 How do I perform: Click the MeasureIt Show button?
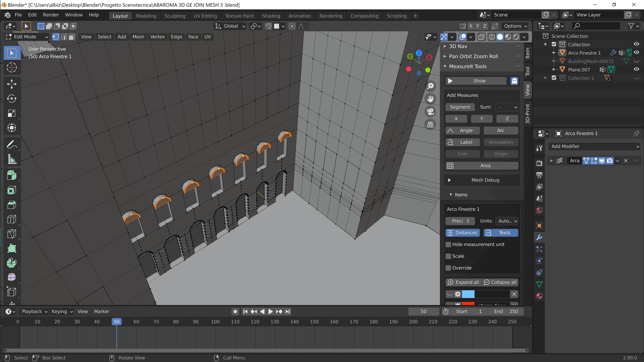coord(476,81)
